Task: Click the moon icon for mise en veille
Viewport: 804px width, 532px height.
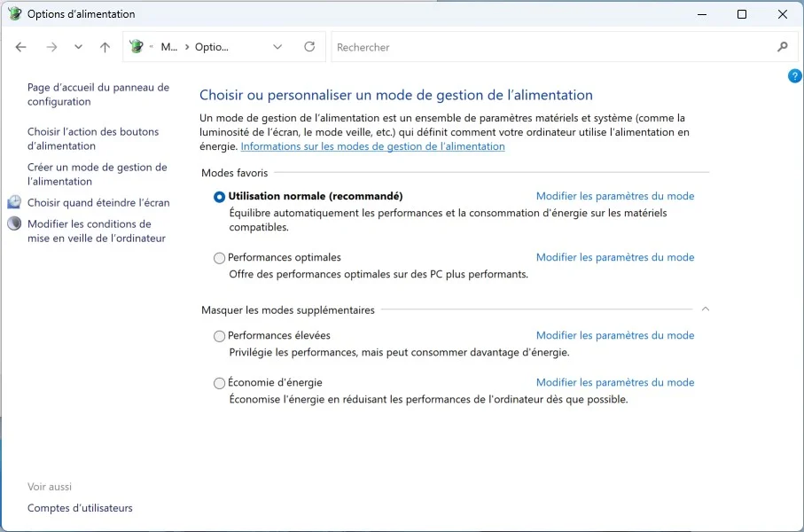Action: pos(14,223)
